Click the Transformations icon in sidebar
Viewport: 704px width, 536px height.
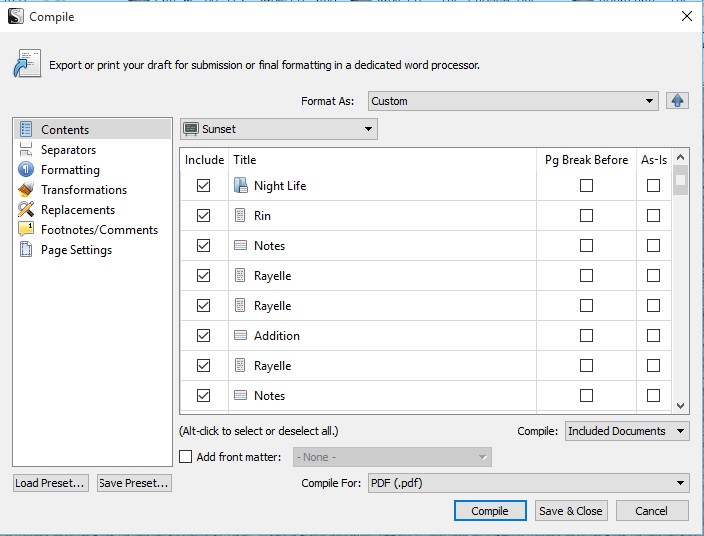[26, 190]
